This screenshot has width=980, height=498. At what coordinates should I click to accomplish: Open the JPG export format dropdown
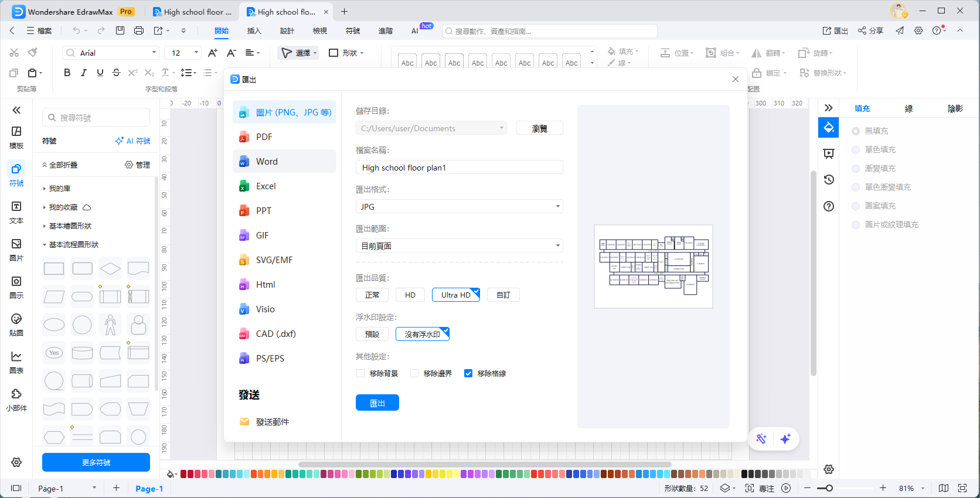(x=459, y=207)
